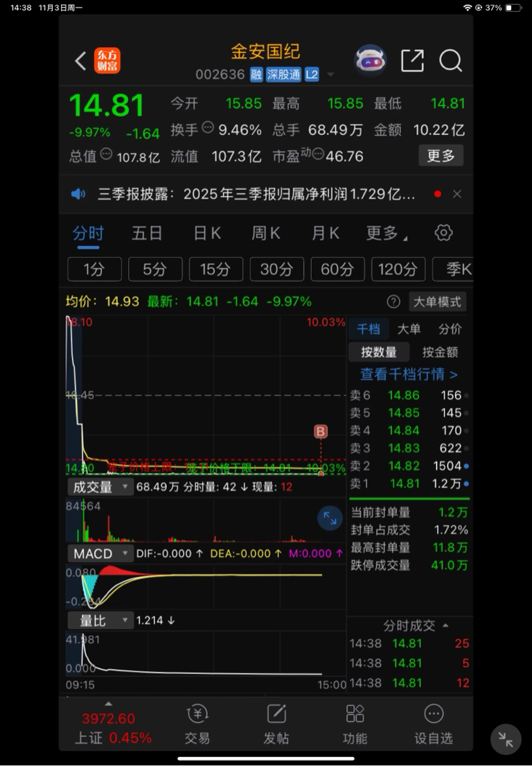Select 按金额 display option

pos(440,352)
